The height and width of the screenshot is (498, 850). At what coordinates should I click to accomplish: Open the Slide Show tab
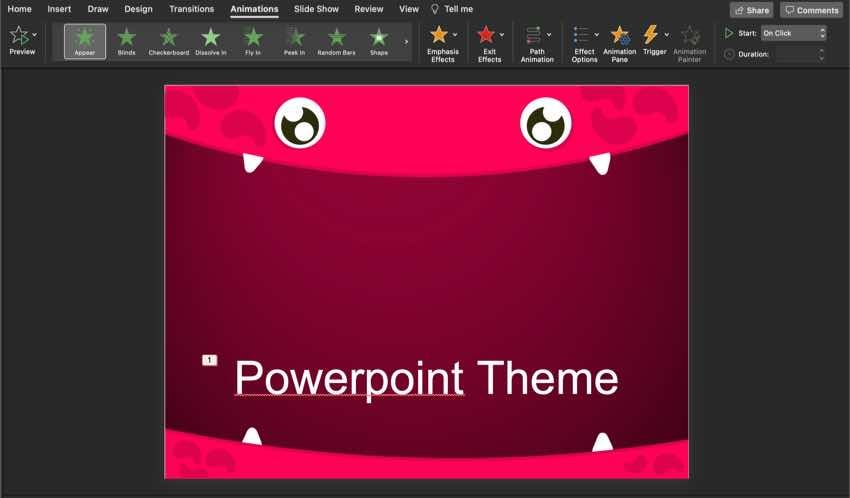[316, 9]
